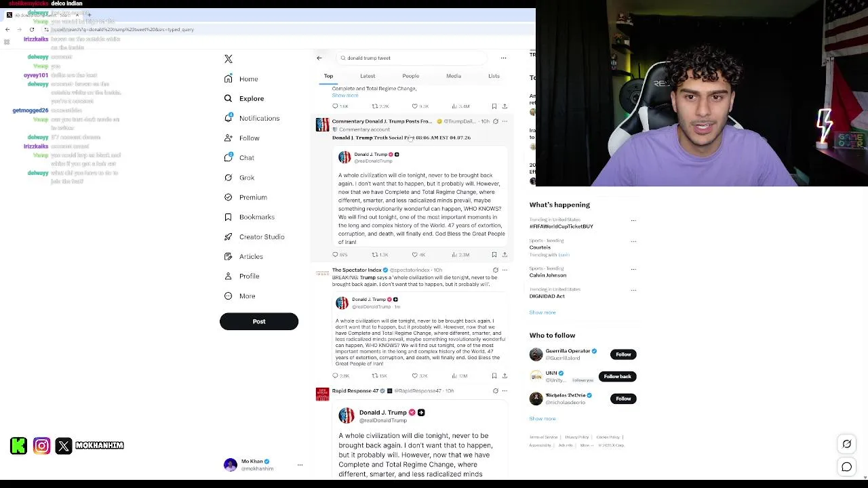Open search settings three-dot menu
Viewport: 868px width, 488px height.
tap(503, 58)
